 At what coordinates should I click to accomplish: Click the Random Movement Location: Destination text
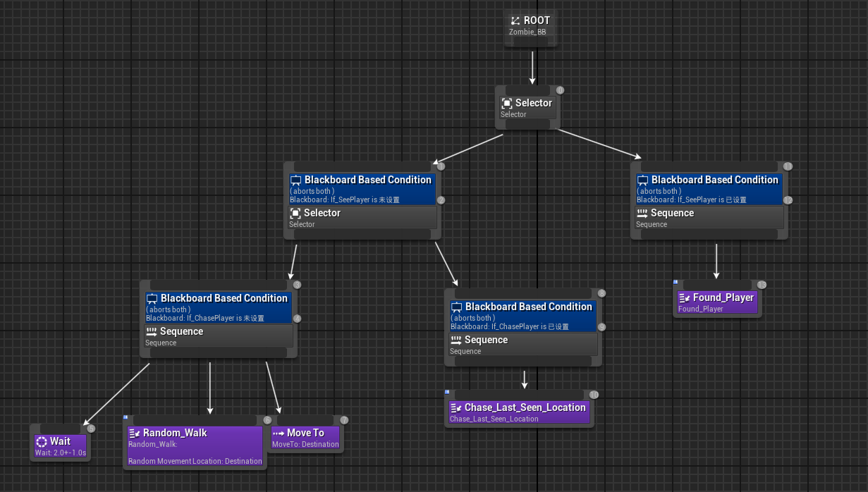coord(195,461)
